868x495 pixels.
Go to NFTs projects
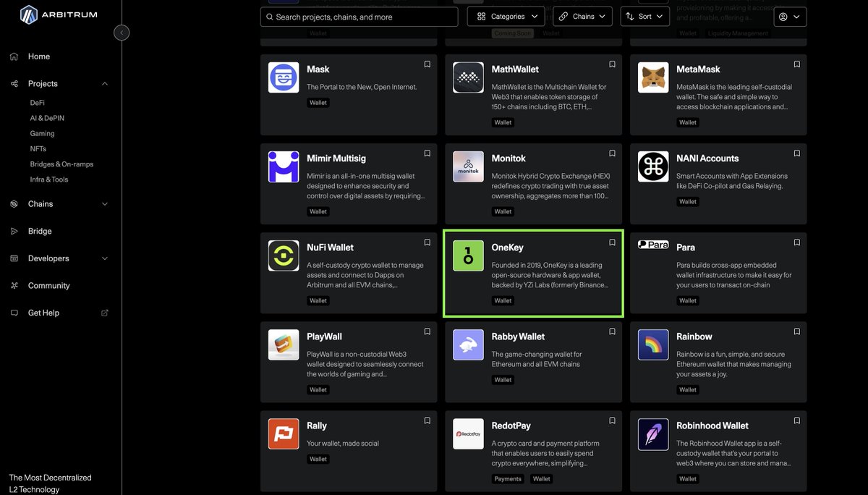(38, 148)
